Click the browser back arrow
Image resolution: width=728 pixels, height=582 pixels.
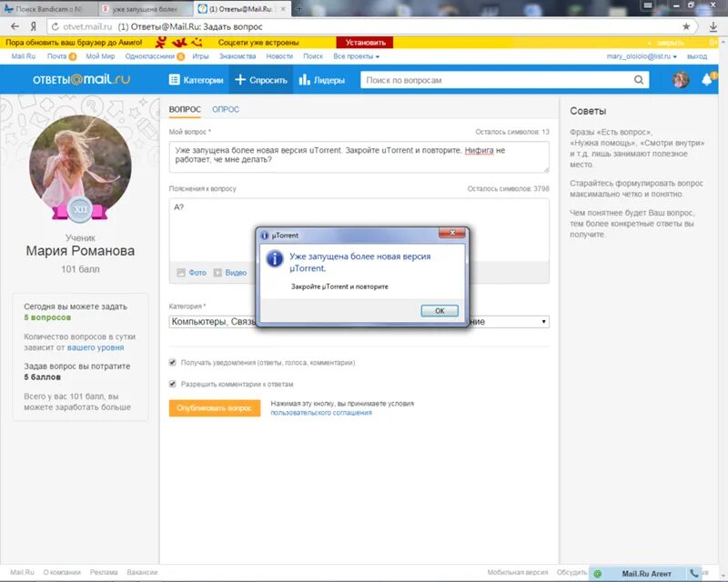coord(15,26)
